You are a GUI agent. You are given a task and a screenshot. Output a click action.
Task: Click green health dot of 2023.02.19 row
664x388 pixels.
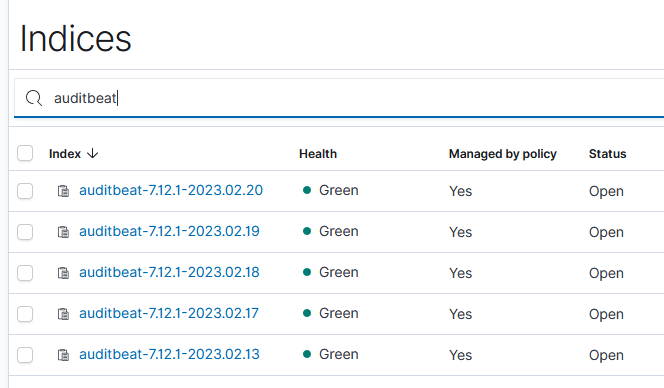coord(307,231)
